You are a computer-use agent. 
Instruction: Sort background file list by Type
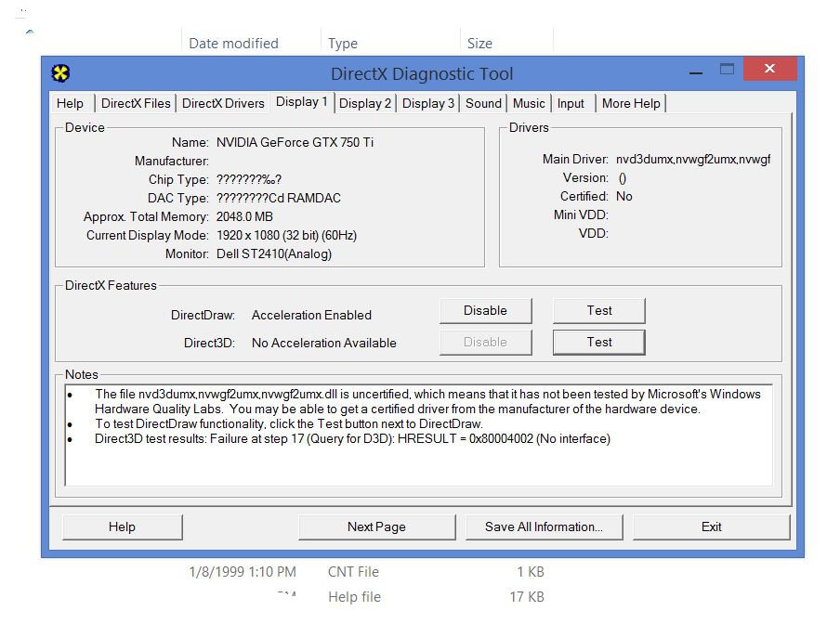(x=343, y=44)
